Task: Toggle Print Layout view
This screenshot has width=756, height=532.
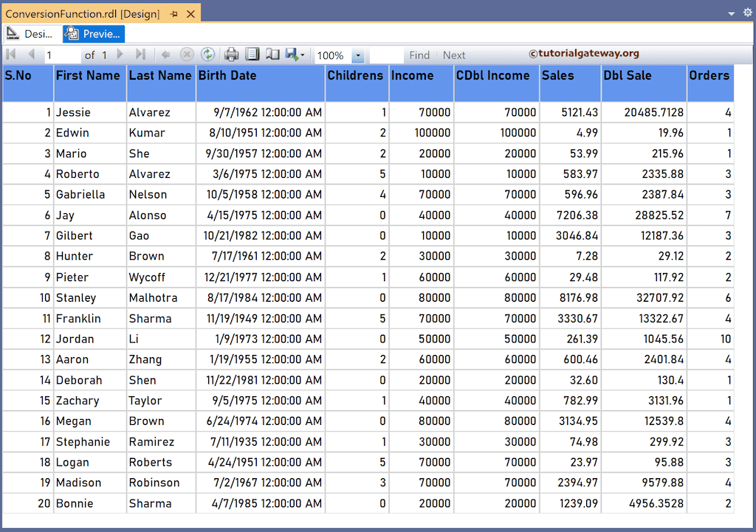Action: [251, 55]
